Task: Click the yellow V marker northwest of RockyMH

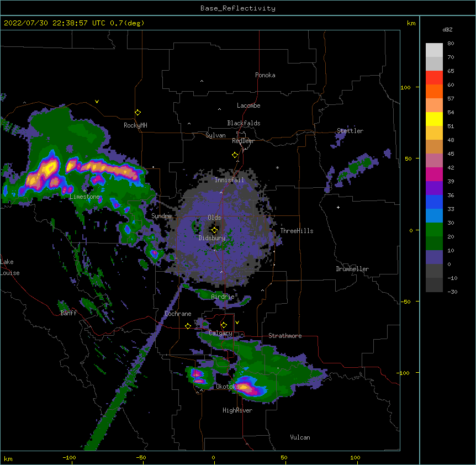Action: [x=97, y=102]
